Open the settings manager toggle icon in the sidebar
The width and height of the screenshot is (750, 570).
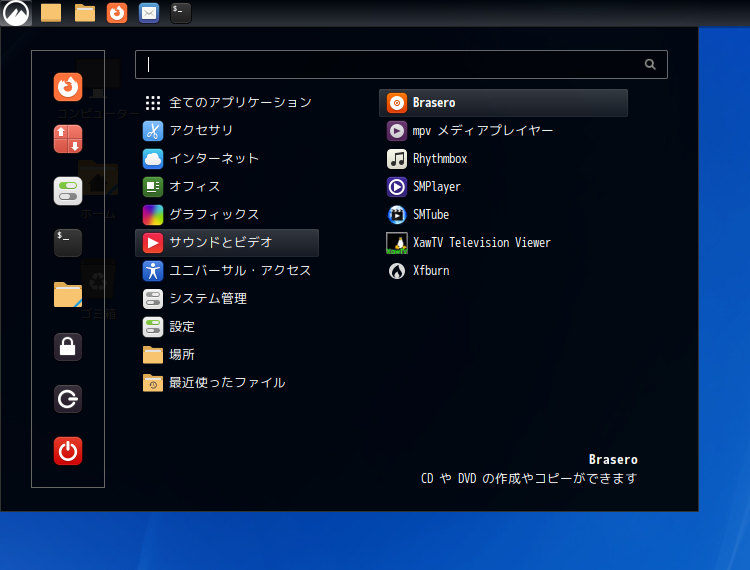coord(68,191)
